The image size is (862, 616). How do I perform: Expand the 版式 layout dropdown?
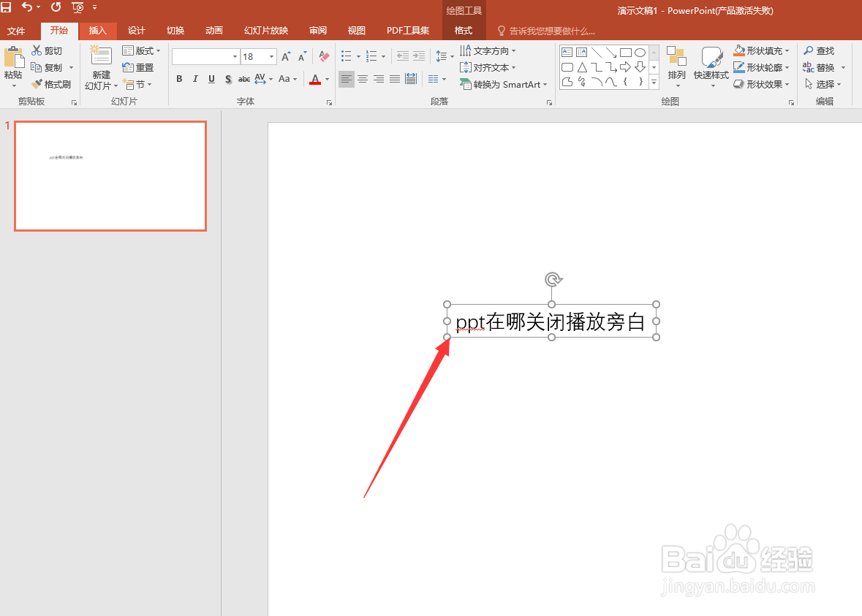tap(141, 50)
